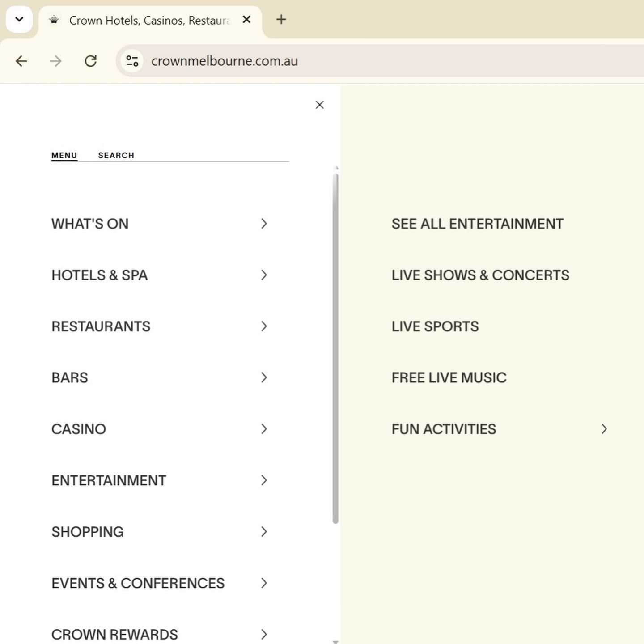Select the Crown Hotels, Casinos tab
Image resolution: width=644 pixels, height=644 pixels.
[150, 21]
